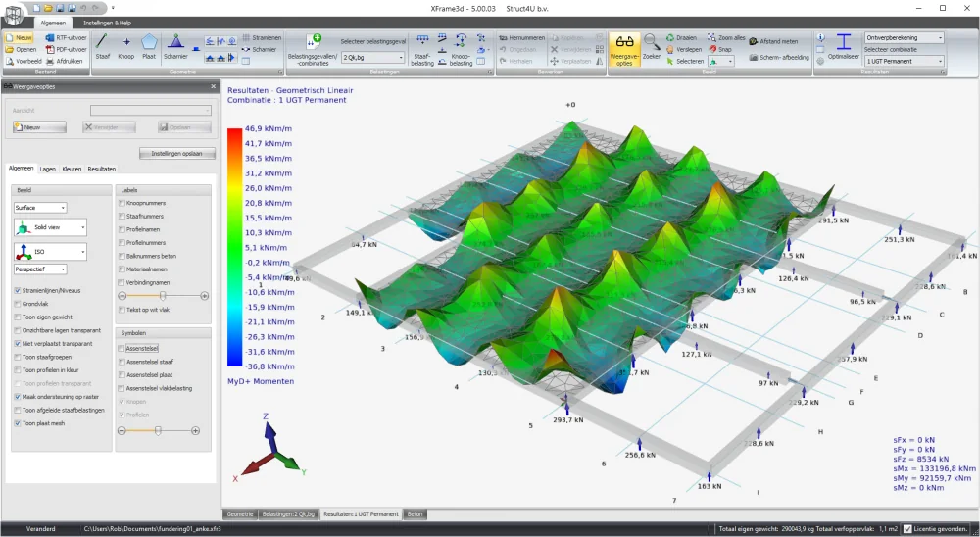
Task: Export via RTF-uitvoer
Action: pyautogui.click(x=67, y=38)
